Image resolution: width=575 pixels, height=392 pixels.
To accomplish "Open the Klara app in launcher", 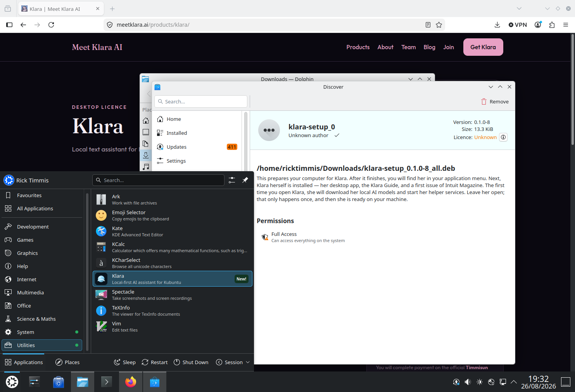I will pyautogui.click(x=173, y=279).
